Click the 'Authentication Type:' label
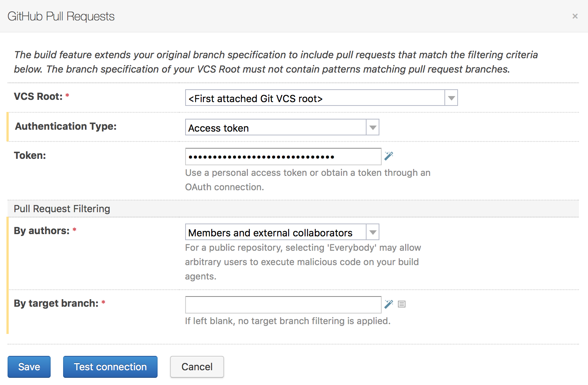 coord(66,126)
